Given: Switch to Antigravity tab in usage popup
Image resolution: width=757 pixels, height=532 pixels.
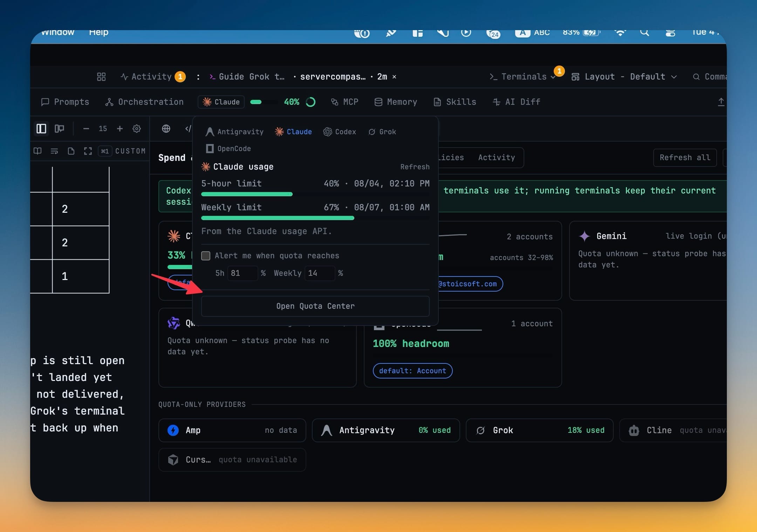Looking at the screenshot, I should point(234,132).
